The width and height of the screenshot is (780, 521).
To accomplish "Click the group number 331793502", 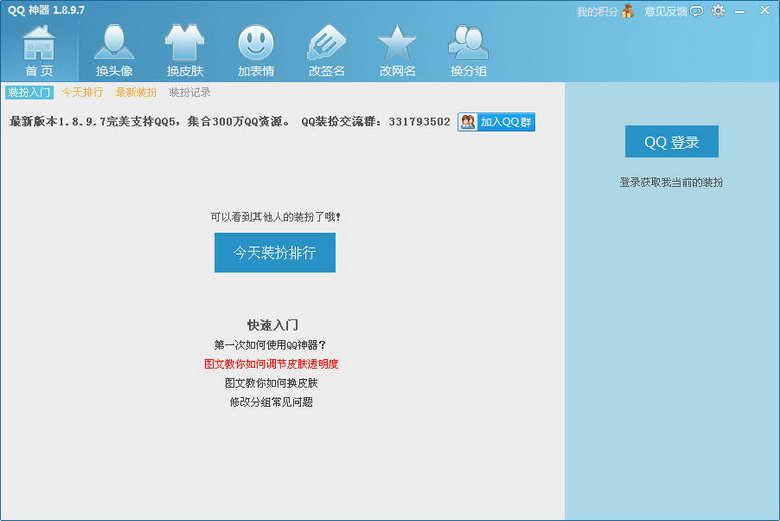I will pos(419,122).
